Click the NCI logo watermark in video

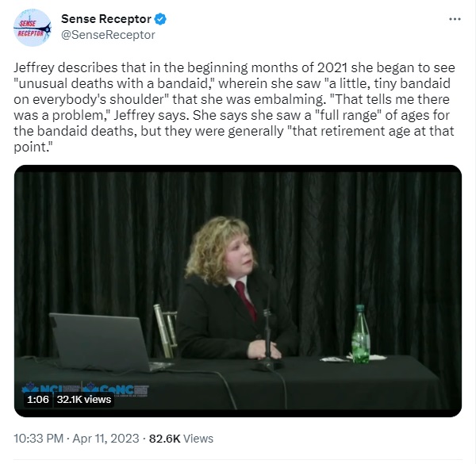[x=51, y=388]
